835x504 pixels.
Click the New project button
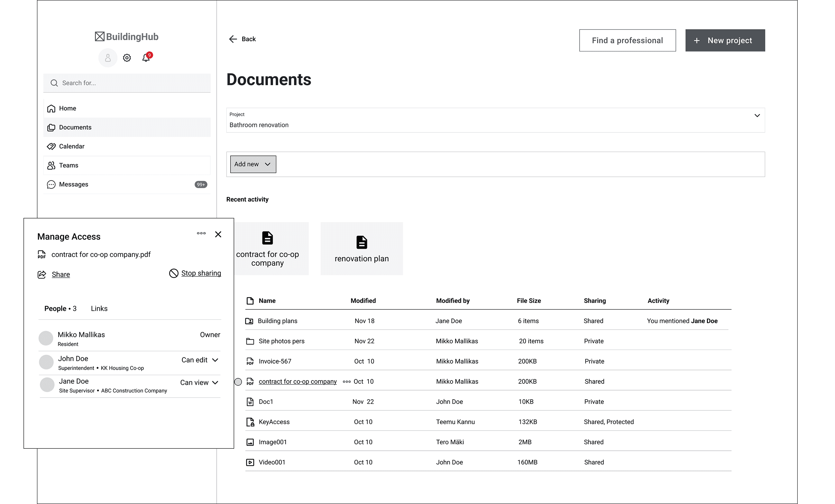(725, 40)
